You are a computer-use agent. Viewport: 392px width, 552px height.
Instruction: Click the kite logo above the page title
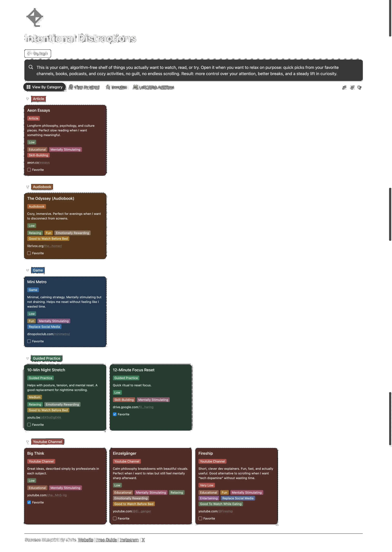pyautogui.click(x=34, y=17)
